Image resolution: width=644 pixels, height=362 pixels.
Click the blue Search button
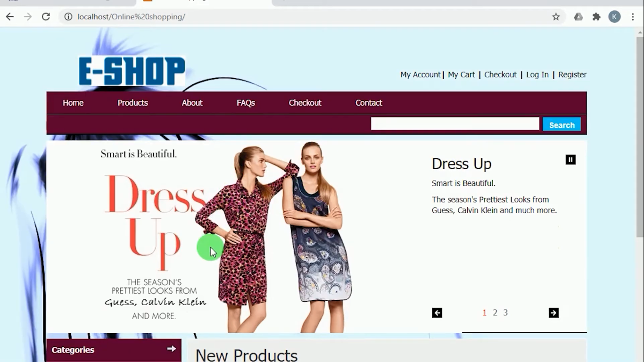(561, 125)
